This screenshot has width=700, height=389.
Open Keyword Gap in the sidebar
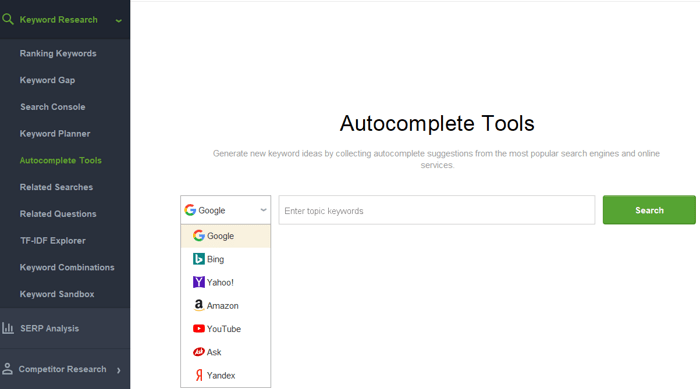[x=47, y=80]
